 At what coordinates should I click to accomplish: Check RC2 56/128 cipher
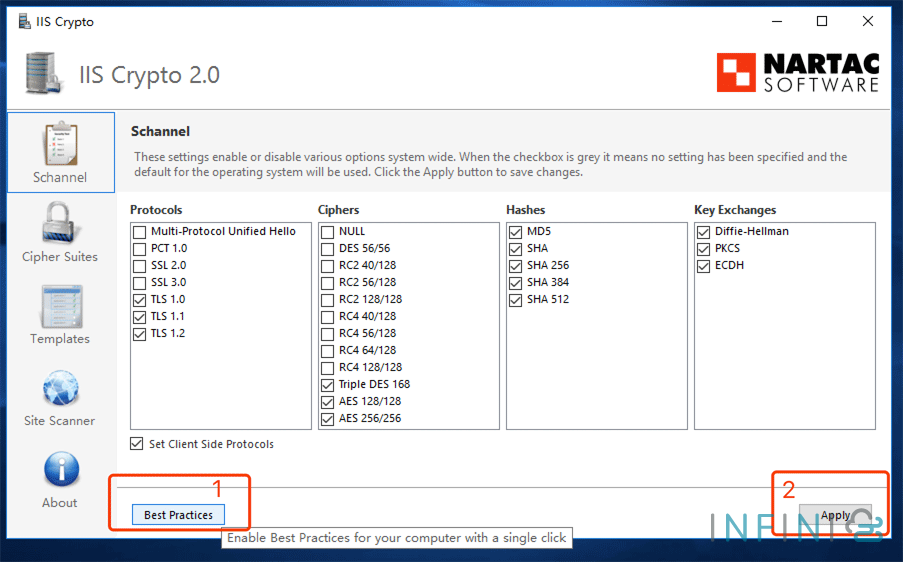(x=327, y=283)
